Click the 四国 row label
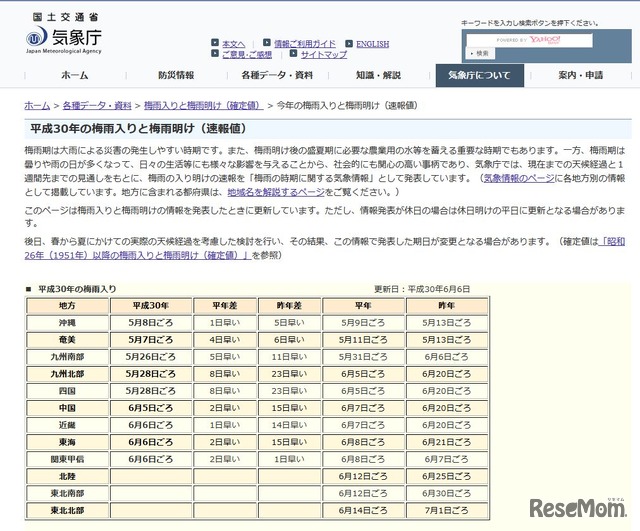The image size is (640, 531). (67, 391)
